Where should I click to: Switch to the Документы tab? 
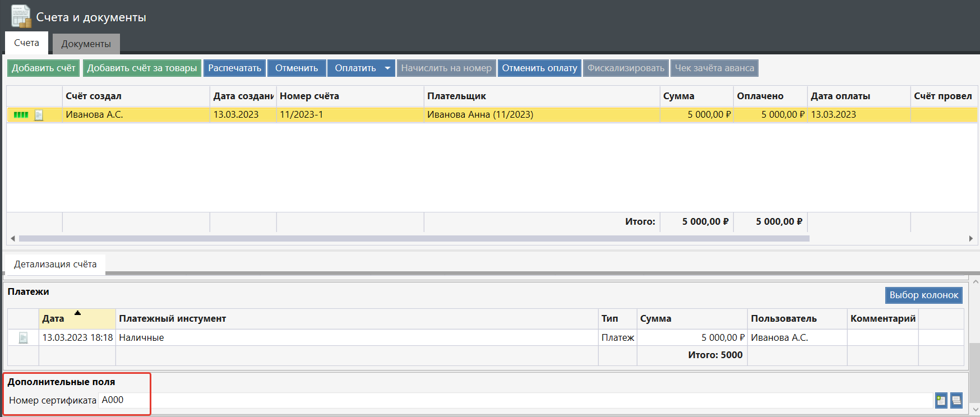86,44
